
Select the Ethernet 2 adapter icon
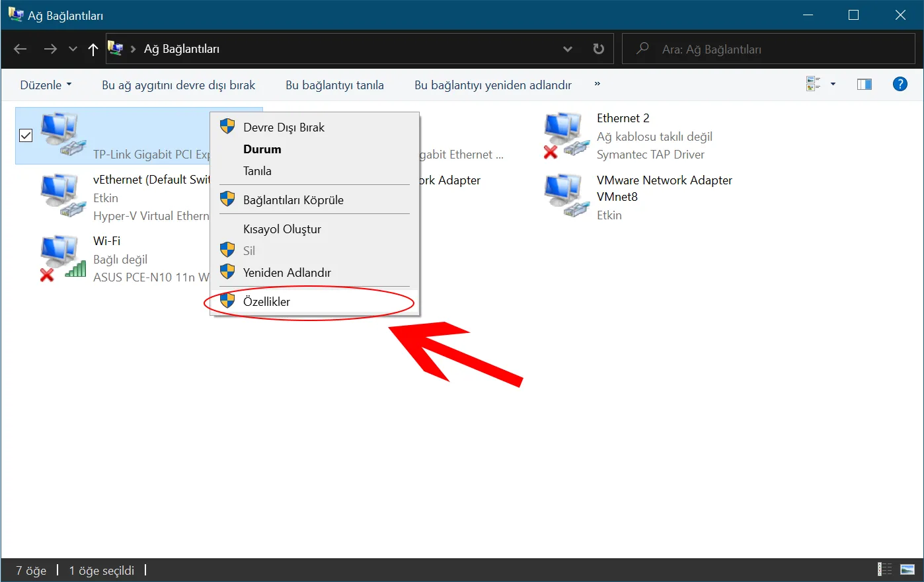(x=566, y=135)
